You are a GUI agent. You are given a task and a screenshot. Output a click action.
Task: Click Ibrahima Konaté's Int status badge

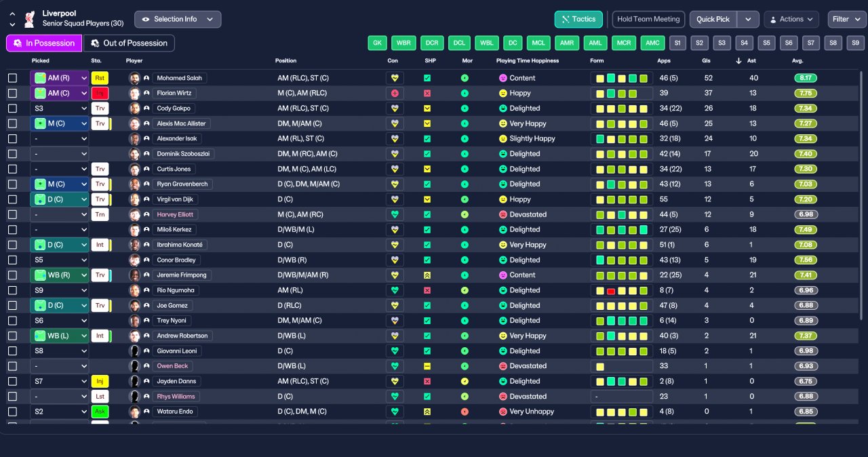[100, 245]
